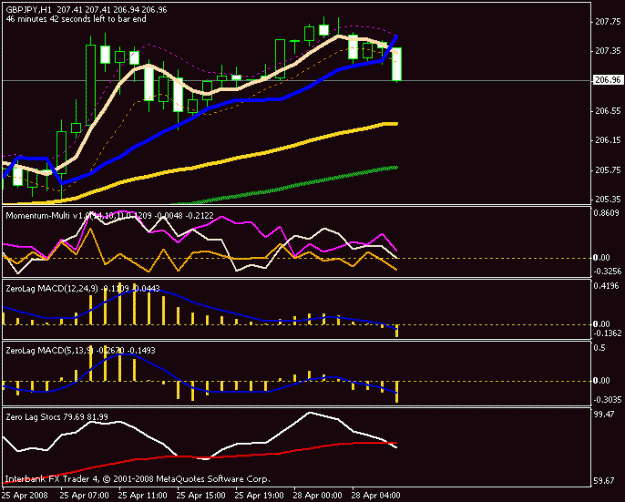Click the 25 Apr 07:00 time axis label

(85, 496)
